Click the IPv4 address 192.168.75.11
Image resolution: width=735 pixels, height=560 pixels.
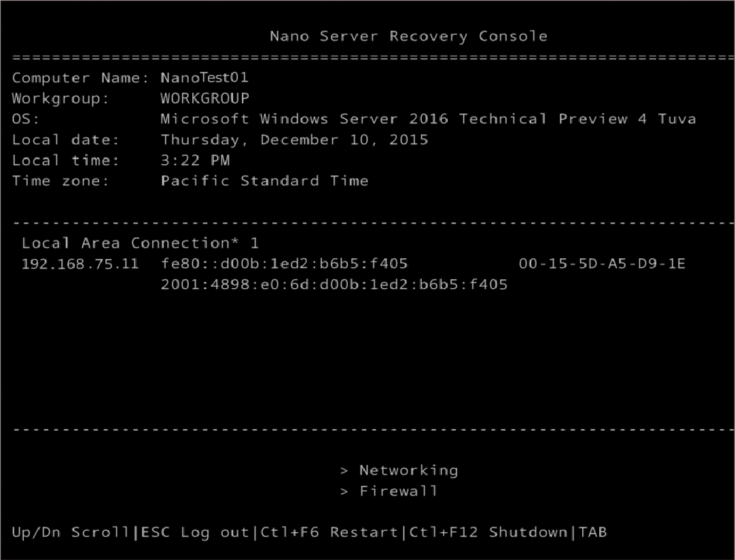click(80, 264)
